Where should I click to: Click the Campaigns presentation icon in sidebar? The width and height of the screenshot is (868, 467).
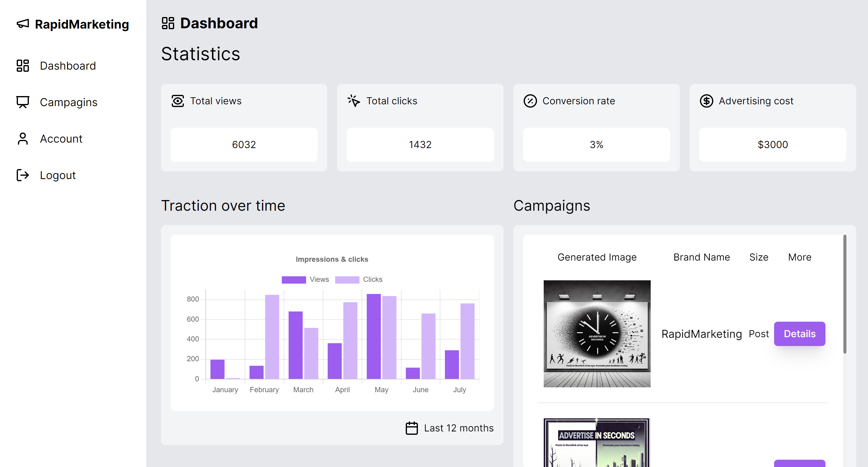(23, 102)
